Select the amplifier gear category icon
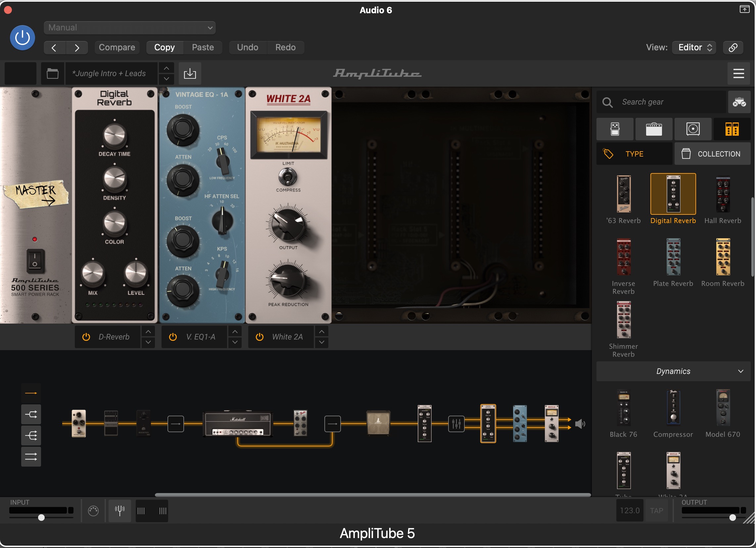This screenshot has height=548, width=756. point(654,129)
